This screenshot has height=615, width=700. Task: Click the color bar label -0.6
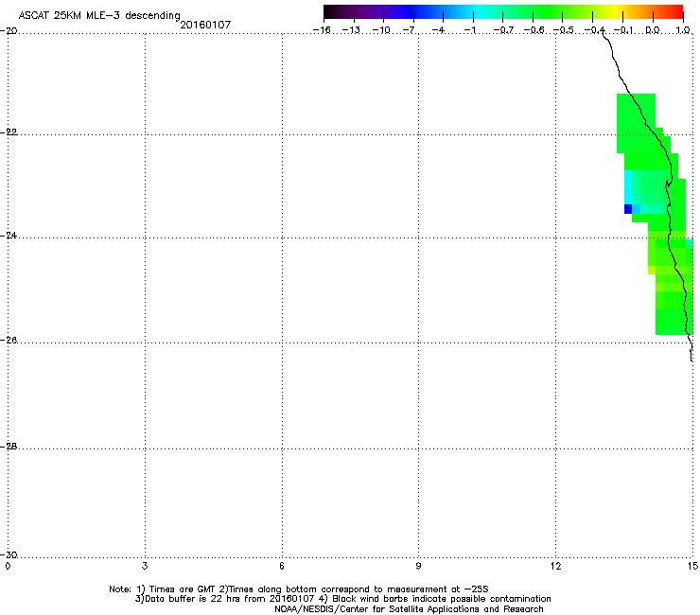coord(534,30)
